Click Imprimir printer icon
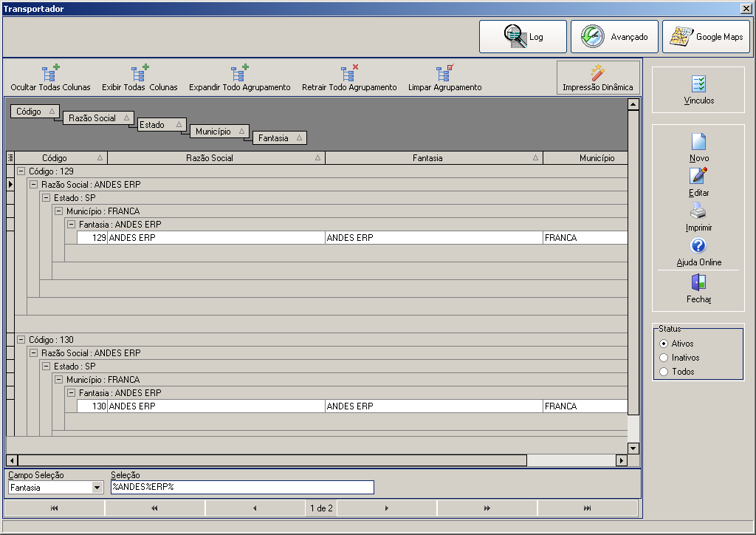 coord(698,211)
